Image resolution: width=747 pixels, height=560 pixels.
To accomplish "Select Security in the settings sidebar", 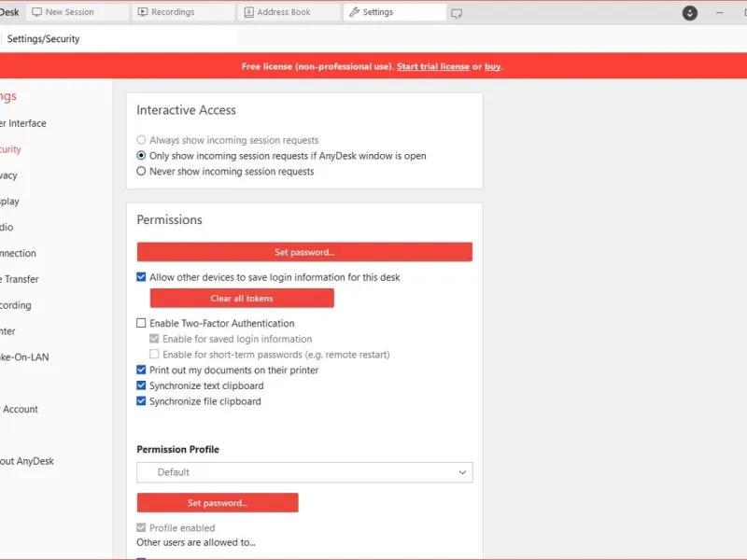I will point(10,149).
